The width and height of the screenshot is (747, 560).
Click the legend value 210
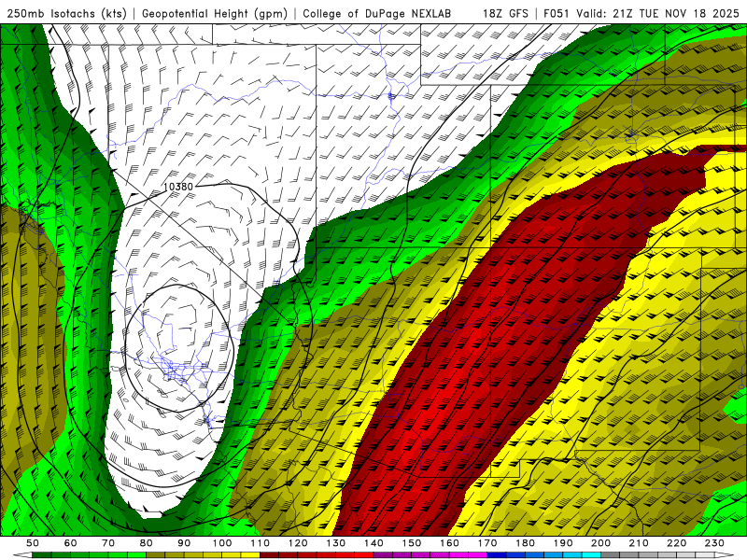(639, 543)
